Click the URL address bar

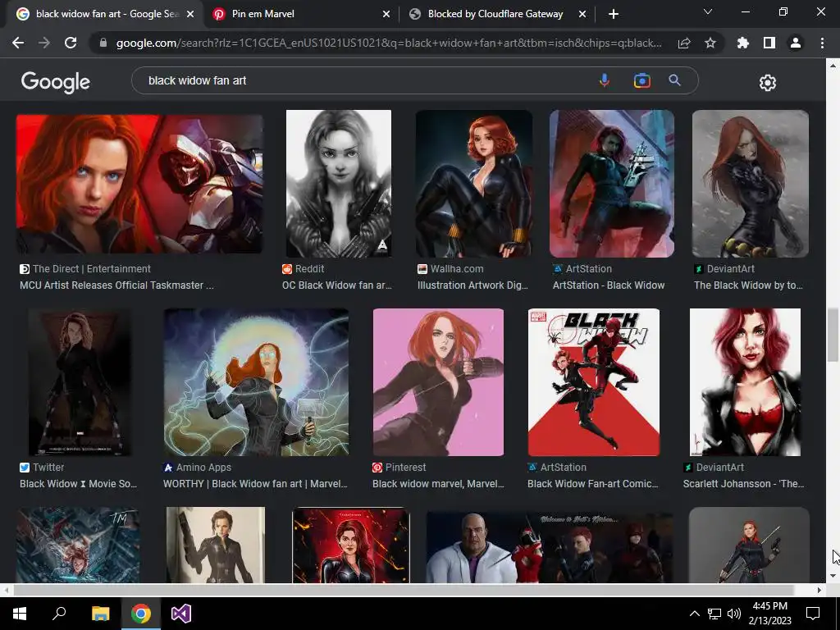pos(388,43)
